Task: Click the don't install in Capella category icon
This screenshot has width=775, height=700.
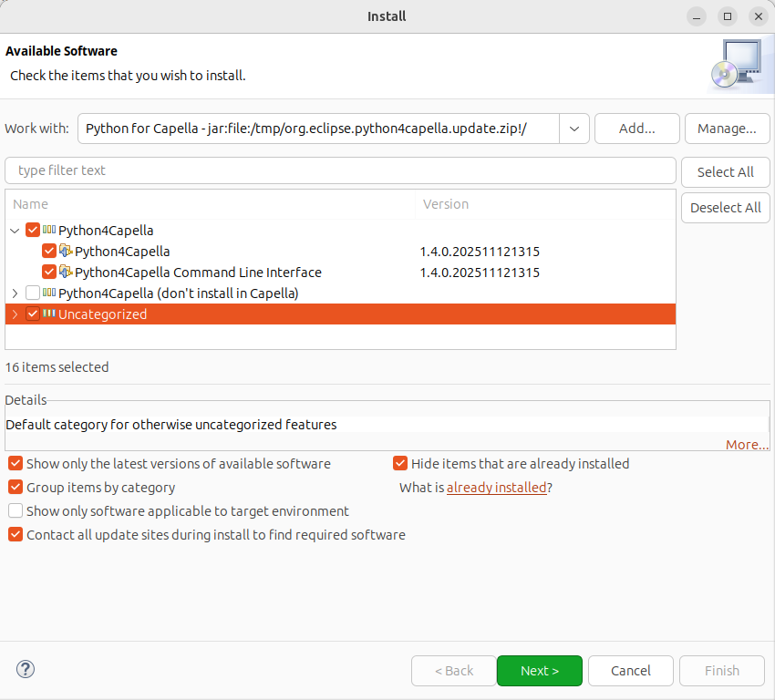Action: [49, 293]
